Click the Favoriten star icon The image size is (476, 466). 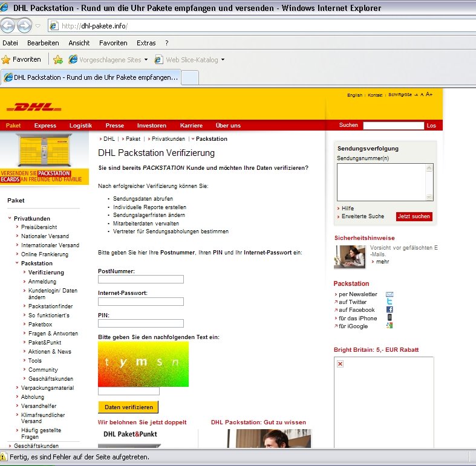tap(6, 59)
